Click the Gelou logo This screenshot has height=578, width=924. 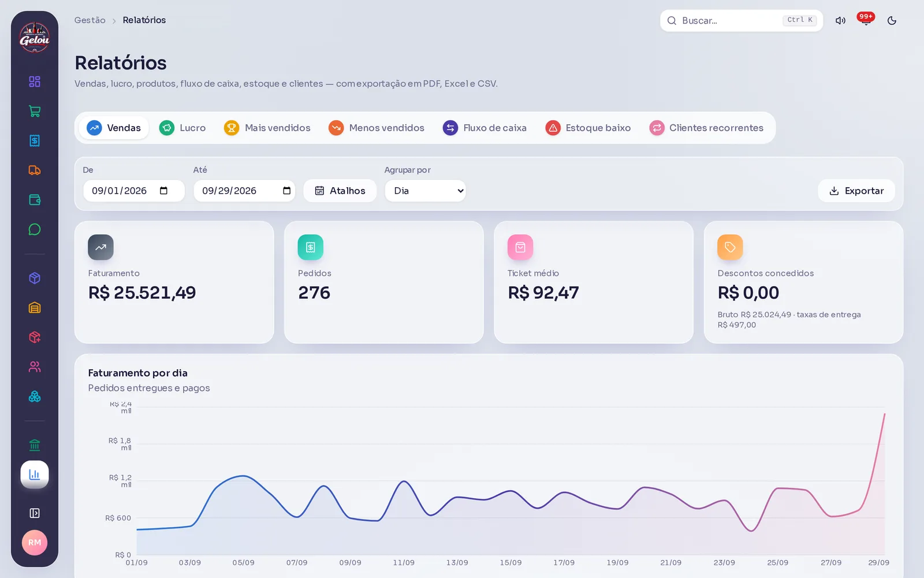click(x=35, y=38)
